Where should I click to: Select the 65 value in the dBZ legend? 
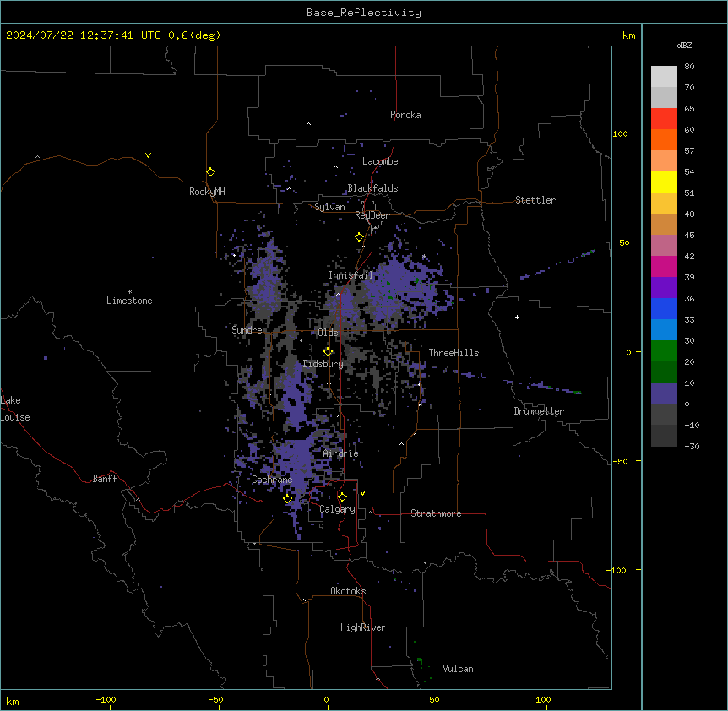(689, 109)
